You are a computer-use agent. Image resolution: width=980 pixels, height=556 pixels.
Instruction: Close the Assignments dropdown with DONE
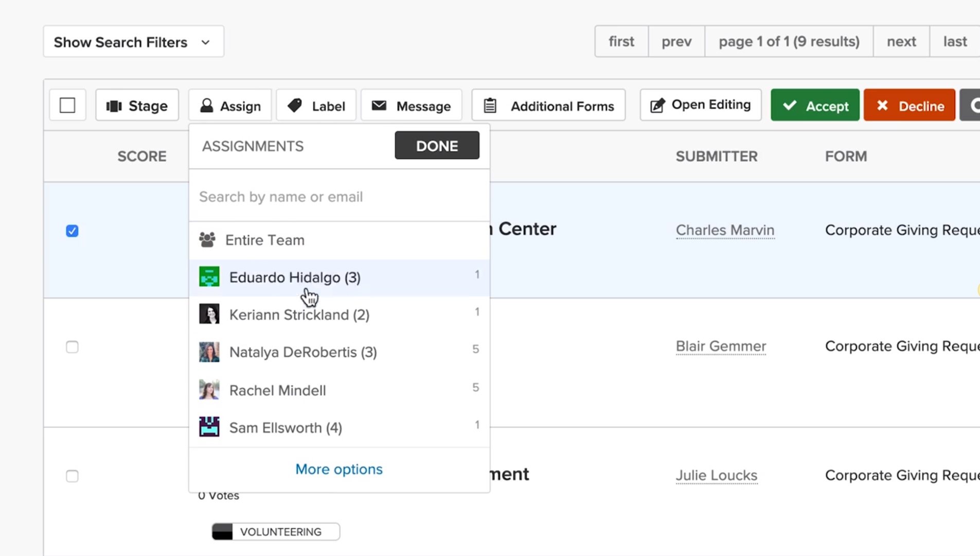[436, 146]
